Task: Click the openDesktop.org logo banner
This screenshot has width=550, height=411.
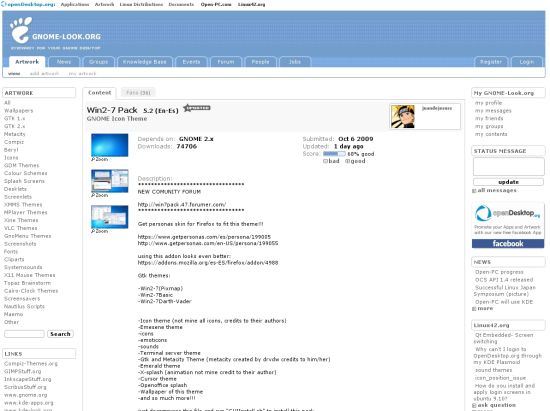Action: pyautogui.click(x=508, y=219)
